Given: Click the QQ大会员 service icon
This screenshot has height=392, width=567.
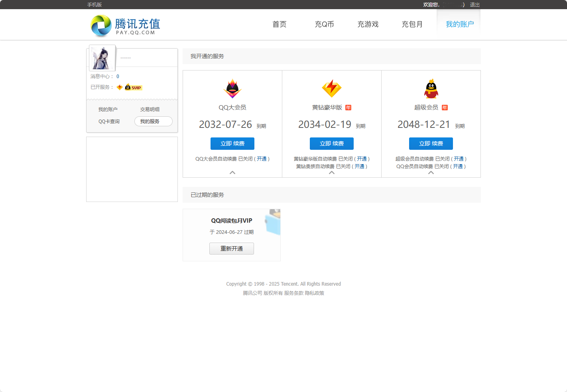Looking at the screenshot, I should (x=232, y=88).
